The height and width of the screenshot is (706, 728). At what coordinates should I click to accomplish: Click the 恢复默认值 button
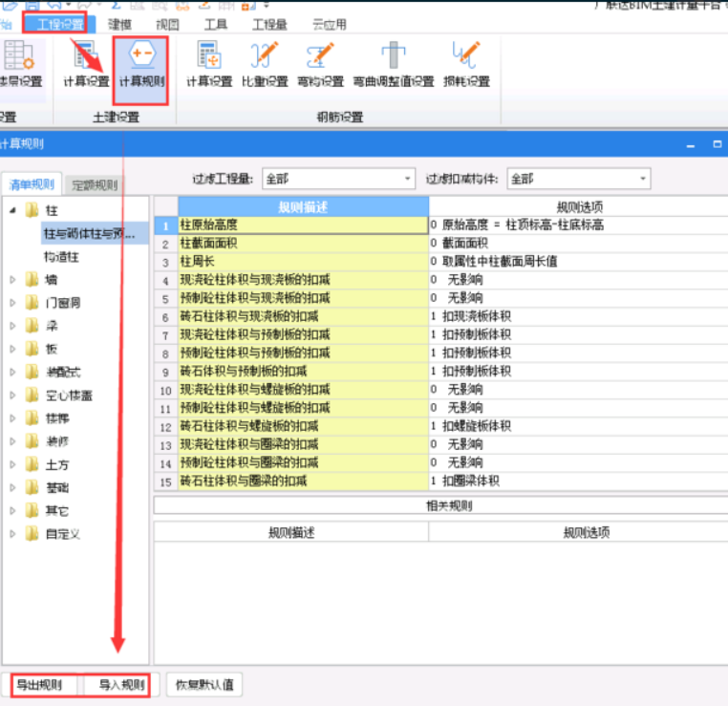(x=204, y=685)
